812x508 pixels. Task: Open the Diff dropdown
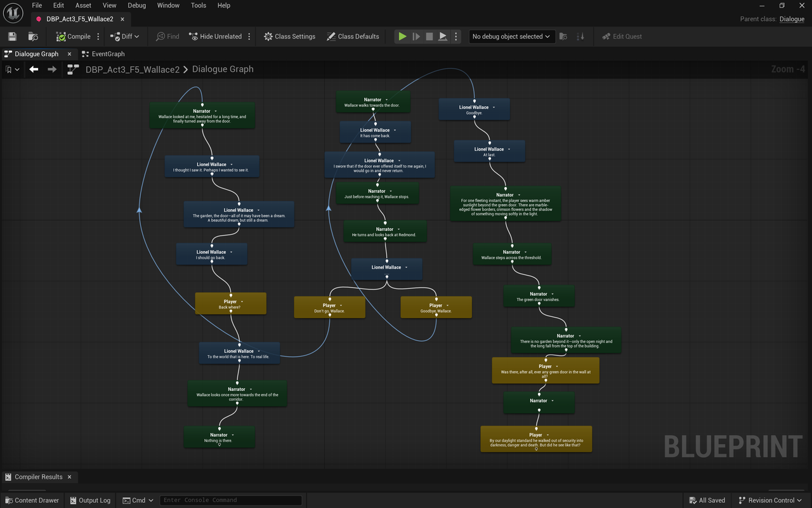125,36
